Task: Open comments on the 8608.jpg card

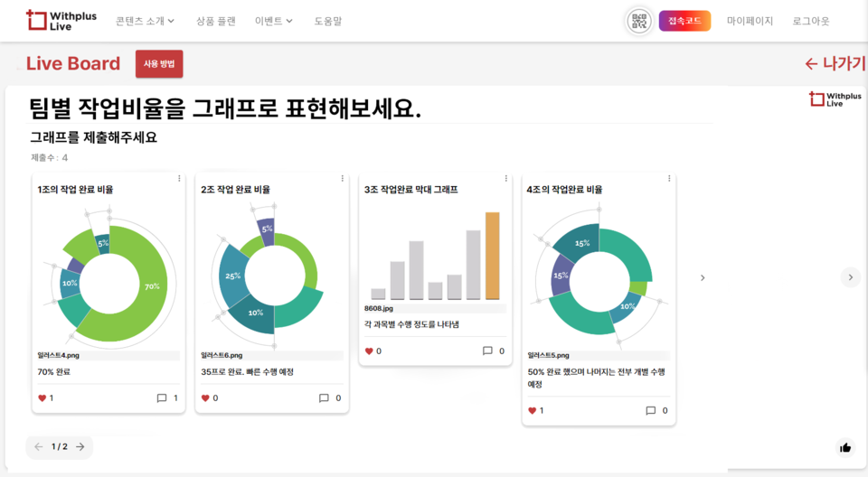Action: (x=487, y=351)
